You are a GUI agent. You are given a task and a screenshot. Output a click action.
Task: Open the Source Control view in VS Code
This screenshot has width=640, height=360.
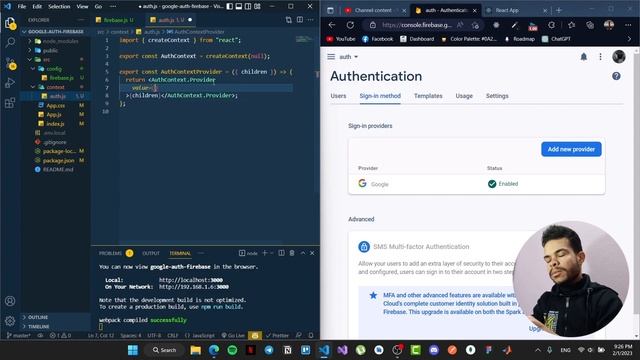[x=10, y=63]
